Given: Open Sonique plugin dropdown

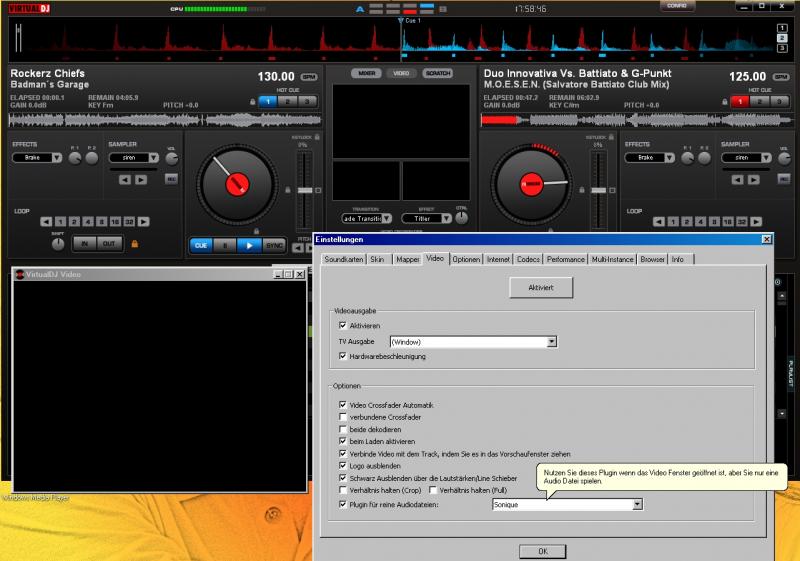Looking at the screenshot, I should (x=637, y=504).
